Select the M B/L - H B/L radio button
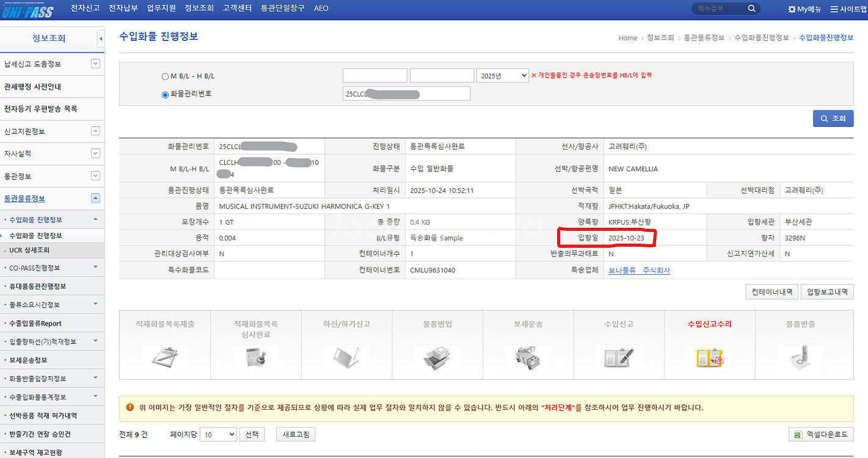Viewport: 868px width, 458px height. (x=164, y=76)
